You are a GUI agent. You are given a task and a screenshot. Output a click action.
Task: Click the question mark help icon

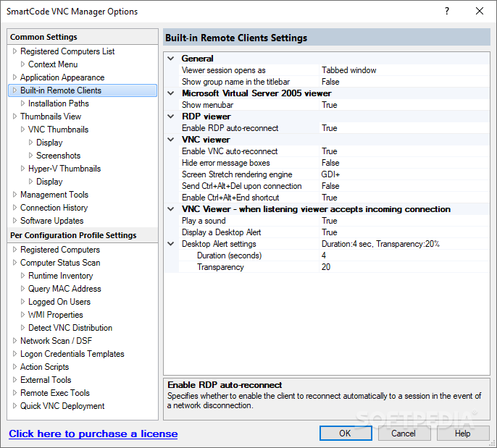pyautogui.click(x=447, y=11)
